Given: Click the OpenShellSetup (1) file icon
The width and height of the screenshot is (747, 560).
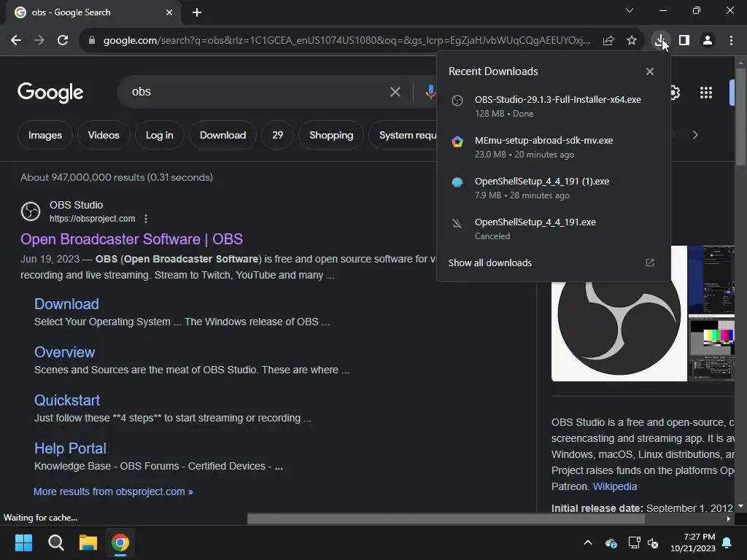Looking at the screenshot, I should point(457,182).
